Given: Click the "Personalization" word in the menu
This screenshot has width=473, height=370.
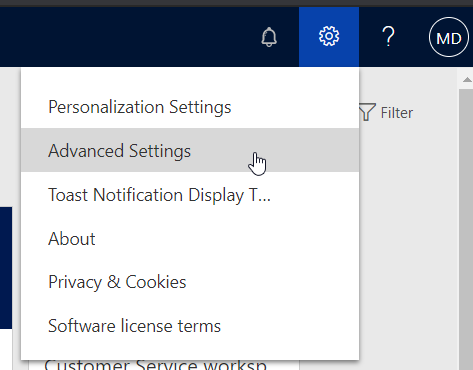Looking at the screenshot, I should point(106,107).
